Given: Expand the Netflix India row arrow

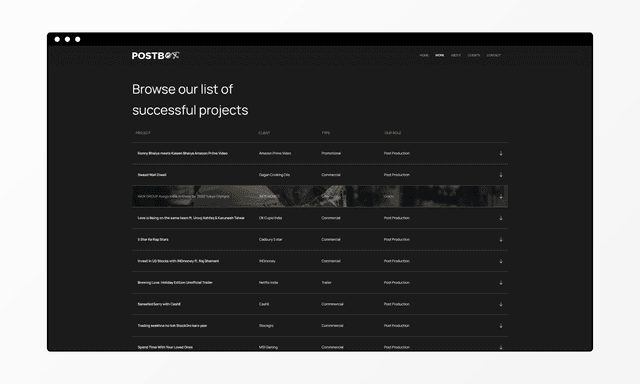Looking at the screenshot, I should [501, 282].
